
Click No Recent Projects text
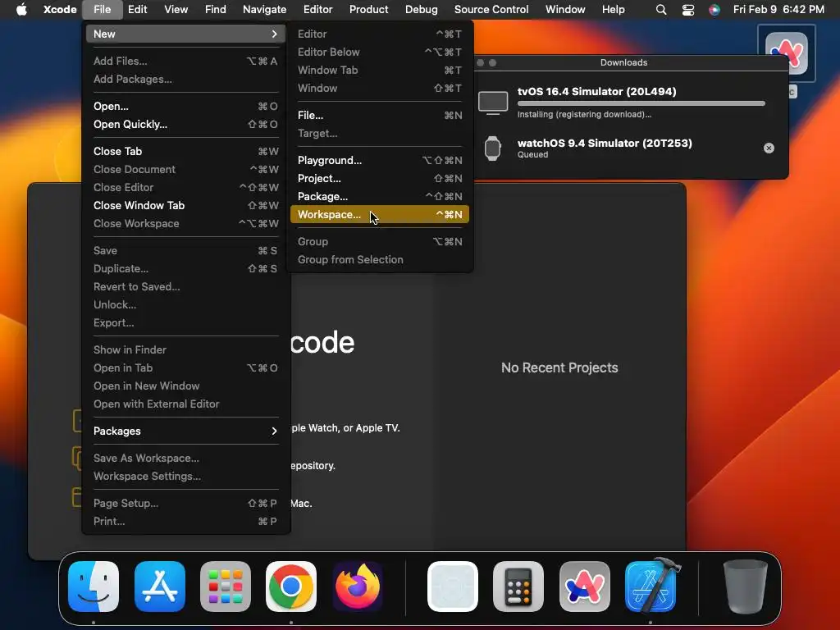click(x=559, y=367)
